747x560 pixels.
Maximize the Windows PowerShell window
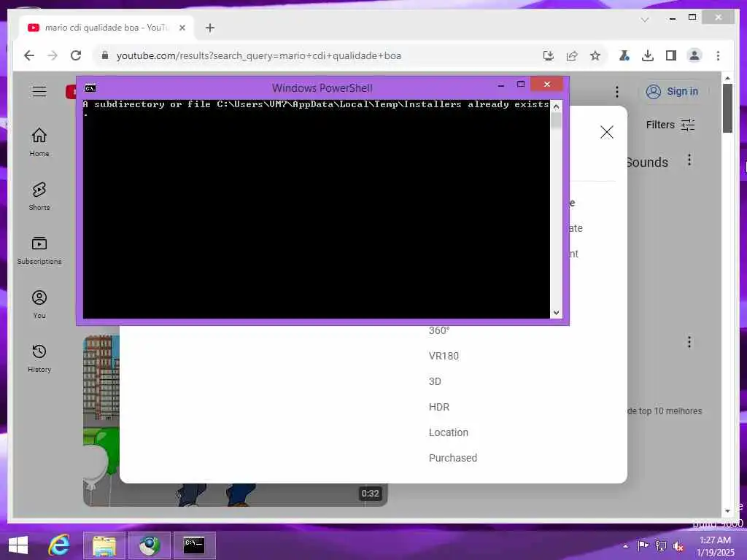(x=521, y=85)
